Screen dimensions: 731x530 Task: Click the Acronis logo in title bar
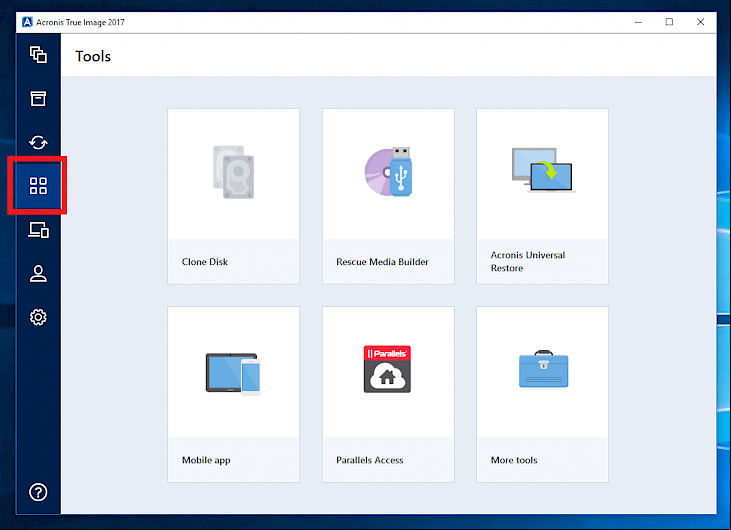(x=27, y=22)
